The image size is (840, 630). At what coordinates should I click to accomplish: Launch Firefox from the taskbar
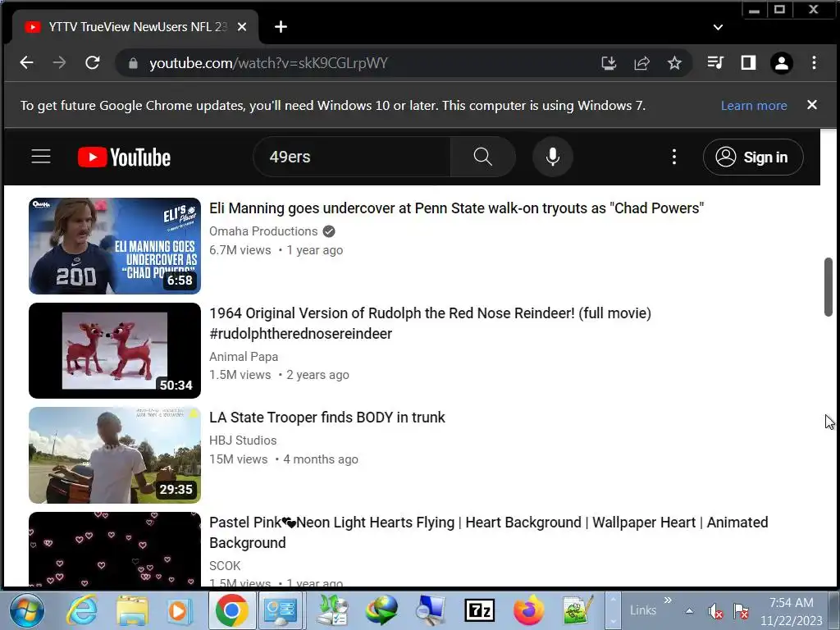pos(528,610)
